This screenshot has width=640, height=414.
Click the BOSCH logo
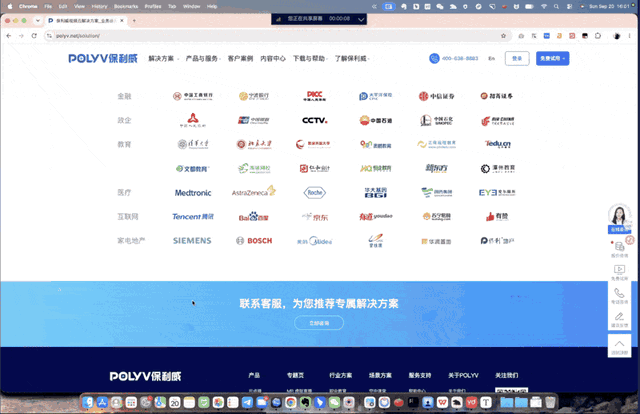pyautogui.click(x=254, y=240)
